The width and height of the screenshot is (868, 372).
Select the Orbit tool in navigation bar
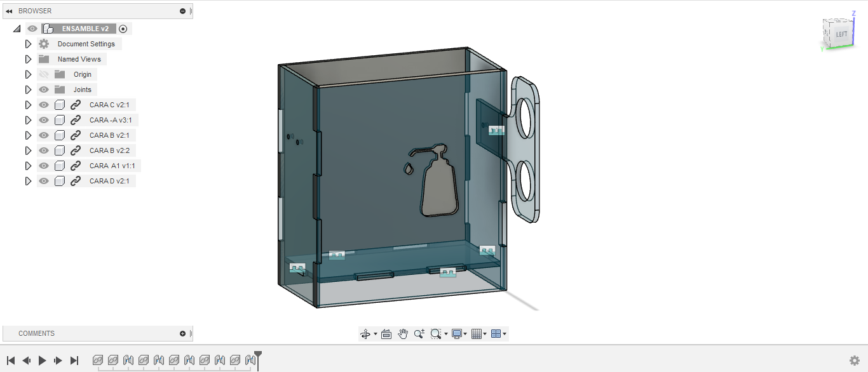pyautogui.click(x=365, y=334)
